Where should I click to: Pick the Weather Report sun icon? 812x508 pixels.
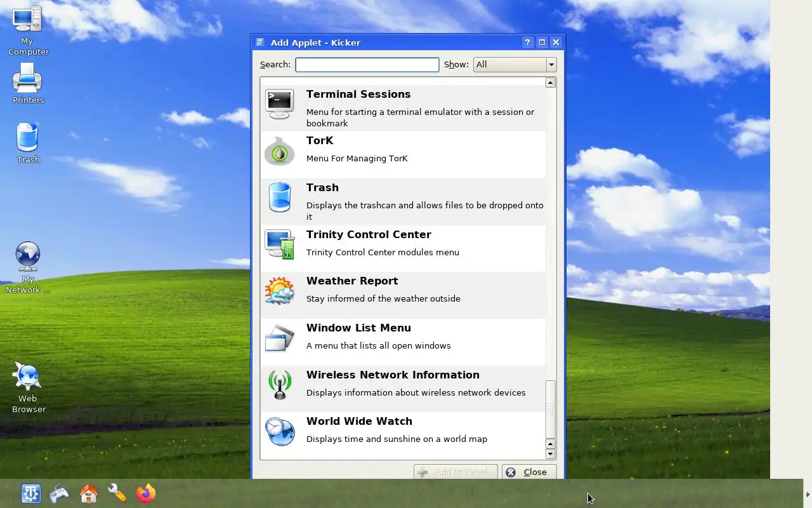tap(280, 291)
